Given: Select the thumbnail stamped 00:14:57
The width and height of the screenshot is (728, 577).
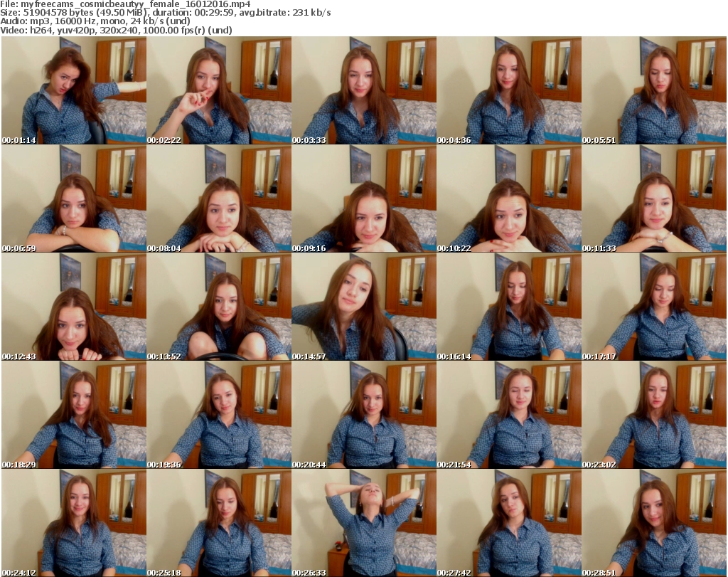Looking at the screenshot, I should tap(364, 307).
